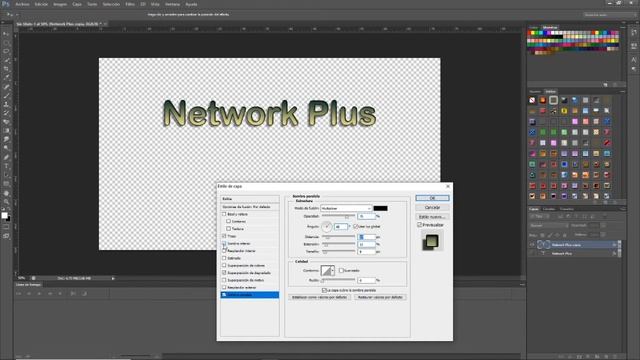This screenshot has height=360, width=640.
Task: Click the Opacidad slider in dialog
Action: 338,216
